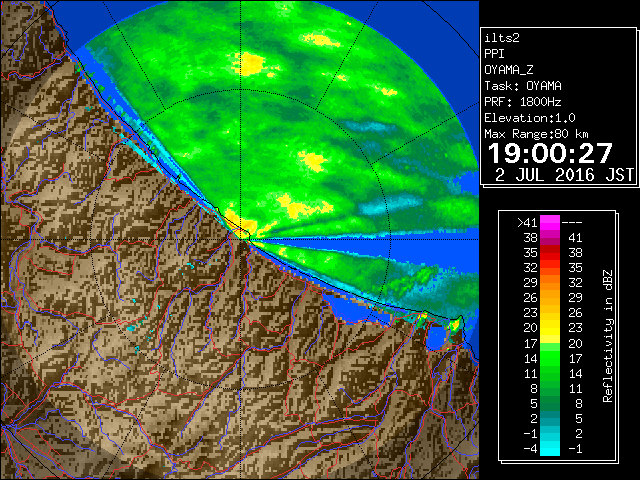Screen dimensions: 640x480
Task: Click the orange 29 dBZ legend swatch
Action: pyautogui.click(x=550, y=282)
